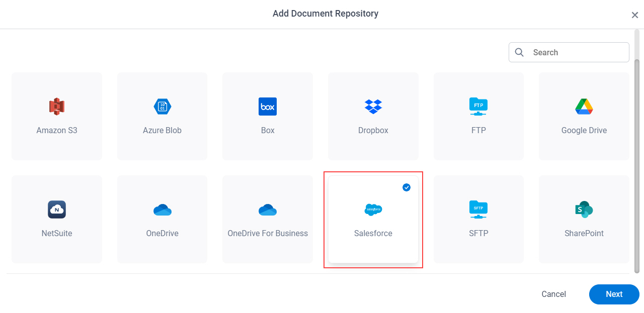Click the "Azure Blob" label
644x313 pixels.
(x=163, y=130)
